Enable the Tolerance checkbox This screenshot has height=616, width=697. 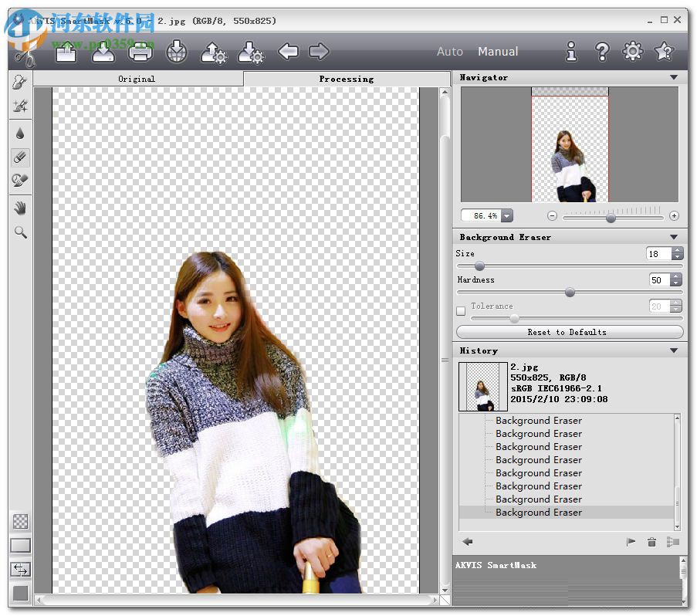coord(461,311)
